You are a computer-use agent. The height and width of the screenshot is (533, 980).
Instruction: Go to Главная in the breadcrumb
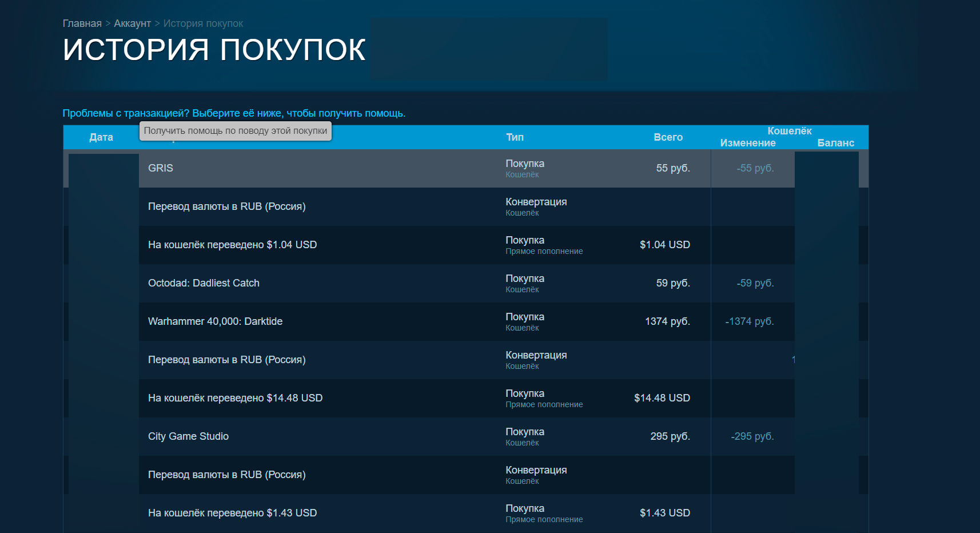click(82, 23)
